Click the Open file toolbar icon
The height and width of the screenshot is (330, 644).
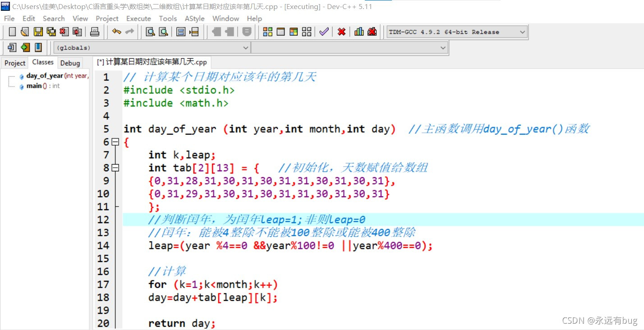[x=25, y=32]
